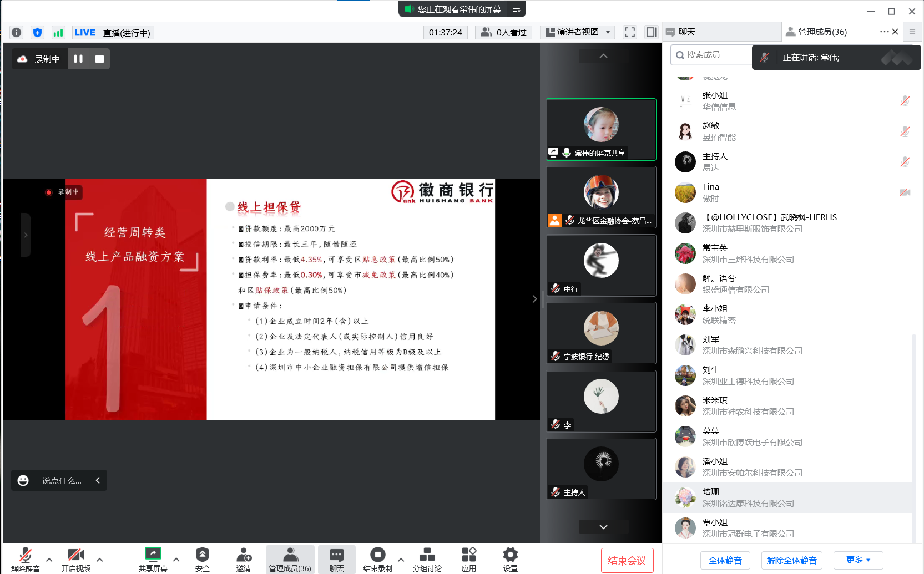Click 解除全体静音 to unmute all
The height and width of the screenshot is (574, 924).
pyautogui.click(x=792, y=560)
